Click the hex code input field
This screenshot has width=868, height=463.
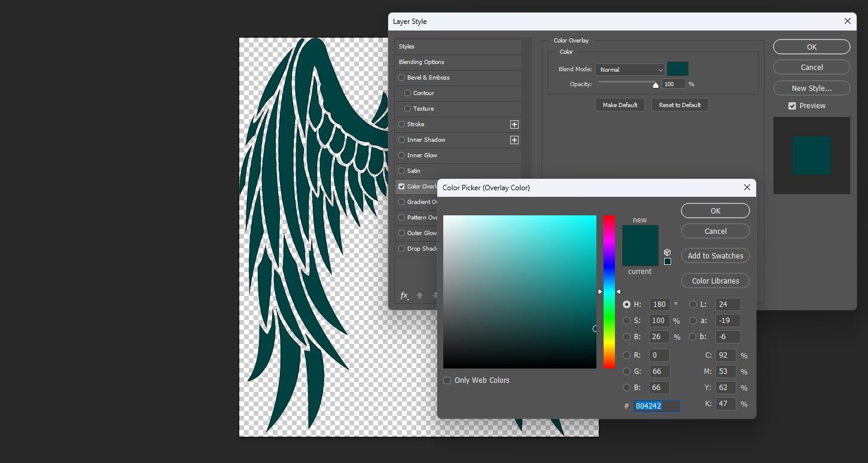[656, 406]
